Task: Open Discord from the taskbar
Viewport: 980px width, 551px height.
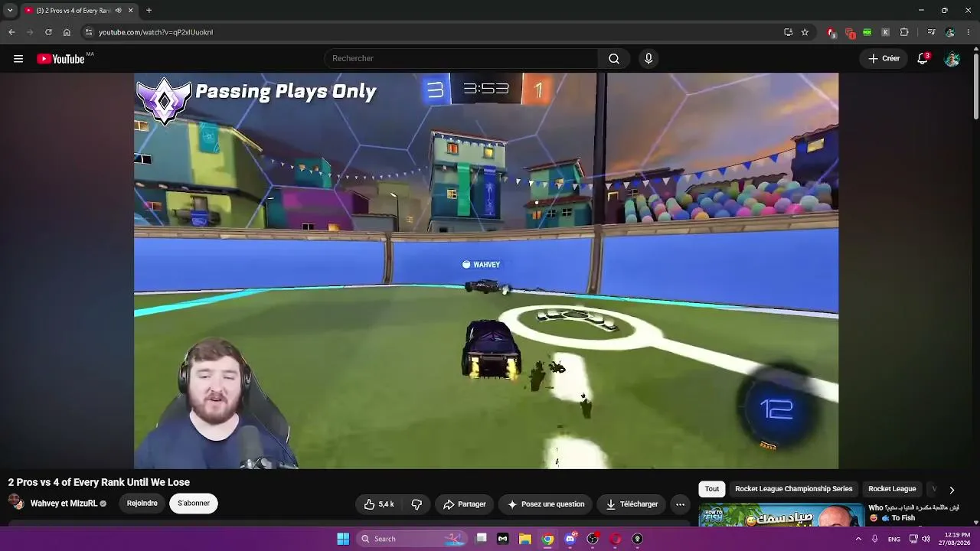Action: [x=570, y=539]
